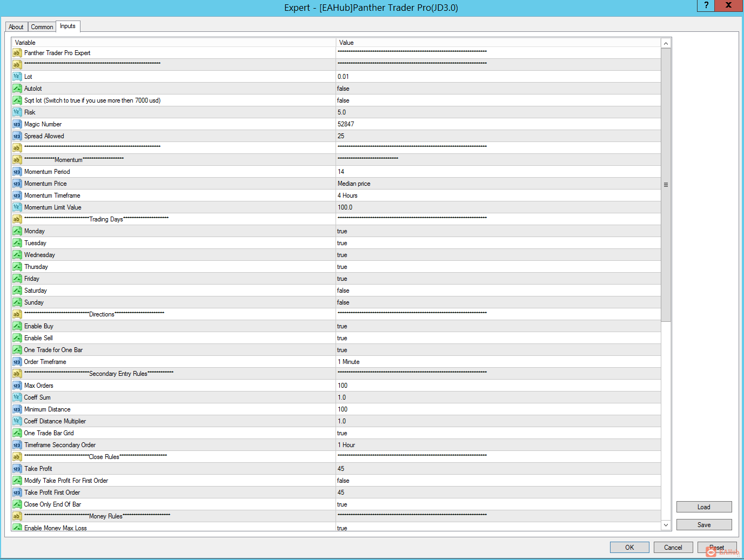This screenshot has width=744, height=560.
Task: Open Timeframe Secondary Order 1 Hour dropdown
Action: coord(498,445)
